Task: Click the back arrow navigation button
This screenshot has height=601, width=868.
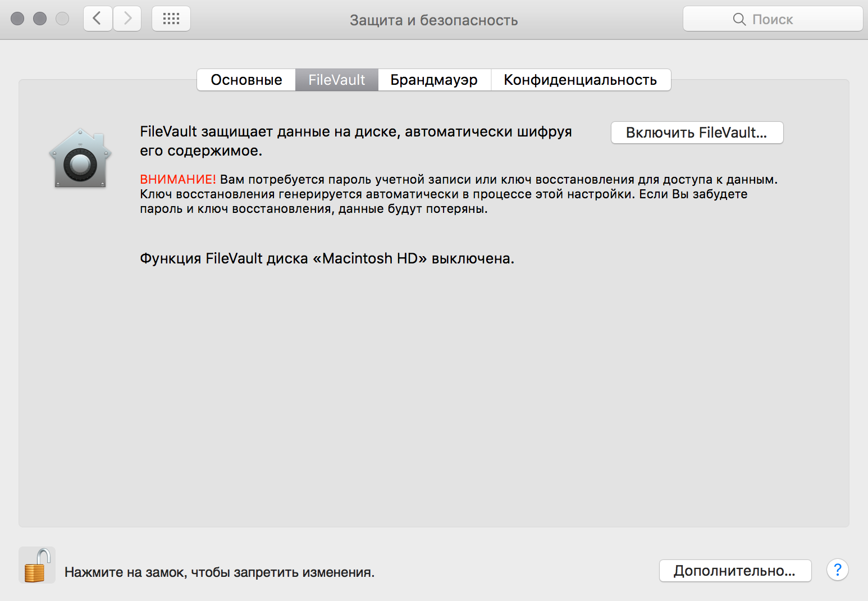Action: click(x=98, y=19)
